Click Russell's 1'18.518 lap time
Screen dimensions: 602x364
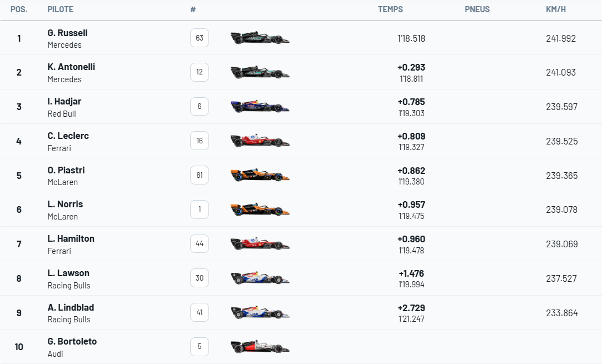(411, 38)
